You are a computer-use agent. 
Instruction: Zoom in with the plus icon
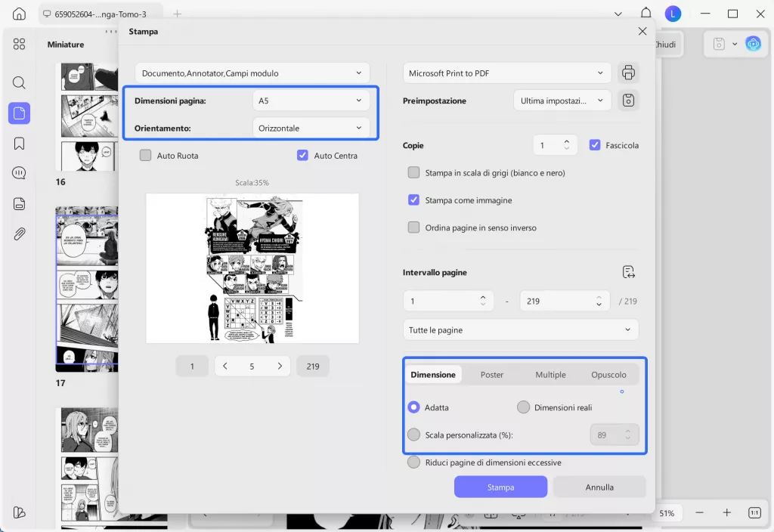(726, 513)
